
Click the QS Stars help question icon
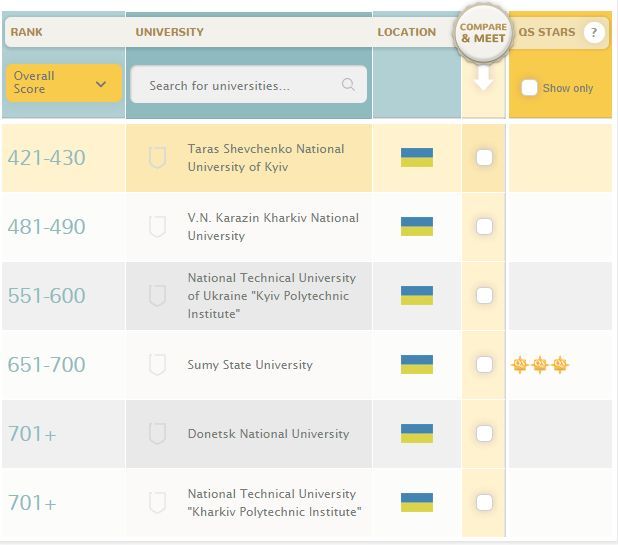click(594, 32)
